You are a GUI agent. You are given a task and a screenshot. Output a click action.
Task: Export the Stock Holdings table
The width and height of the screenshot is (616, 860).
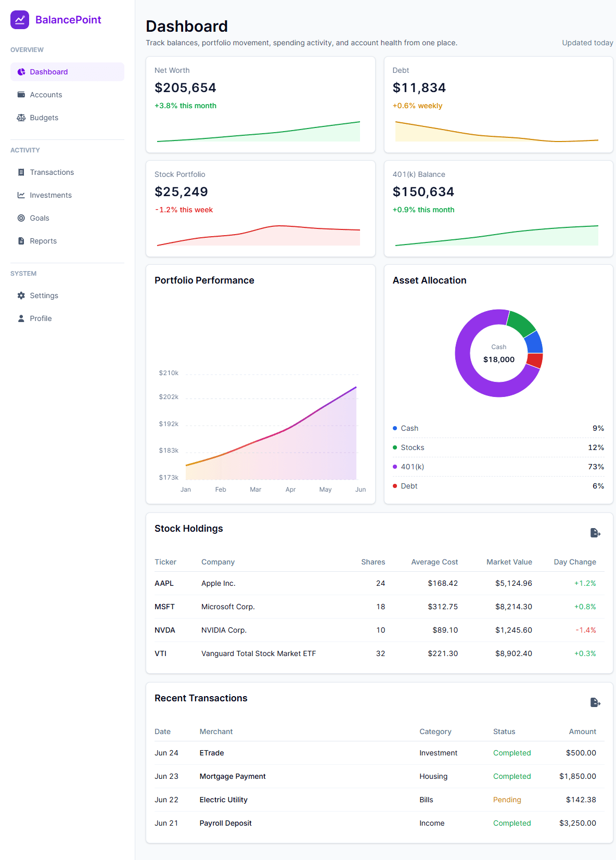(596, 533)
